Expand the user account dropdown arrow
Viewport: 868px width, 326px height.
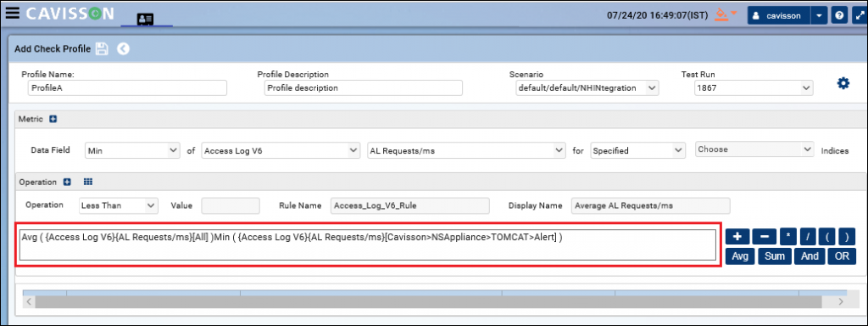820,15
